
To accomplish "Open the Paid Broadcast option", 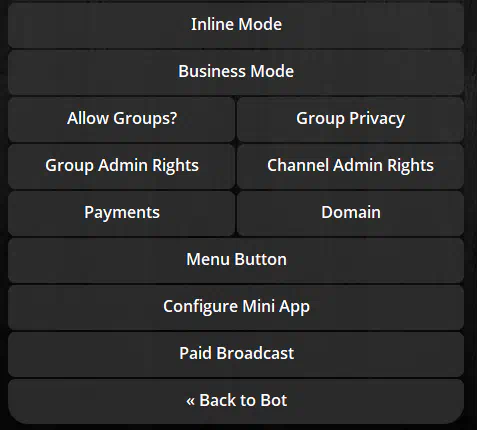I will point(236,355).
